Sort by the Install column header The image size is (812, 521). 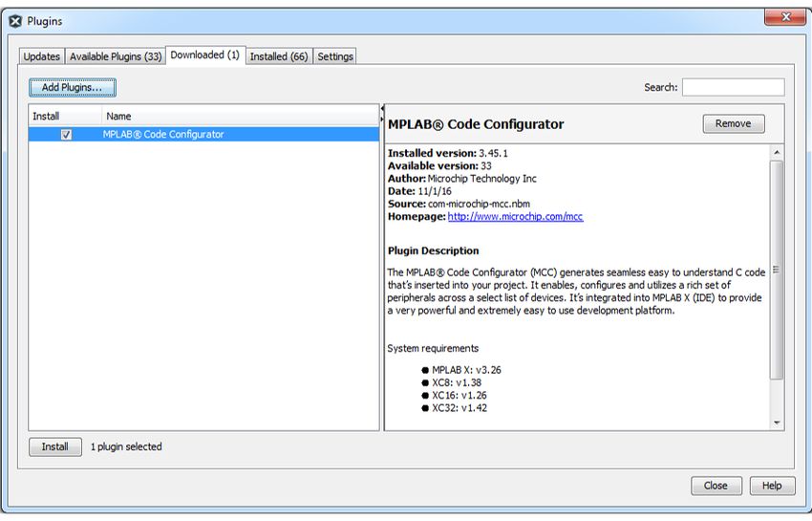(65, 116)
